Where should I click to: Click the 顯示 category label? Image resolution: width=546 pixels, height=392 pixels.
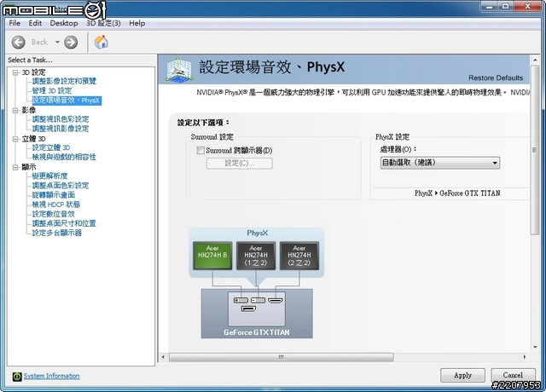tap(29, 167)
